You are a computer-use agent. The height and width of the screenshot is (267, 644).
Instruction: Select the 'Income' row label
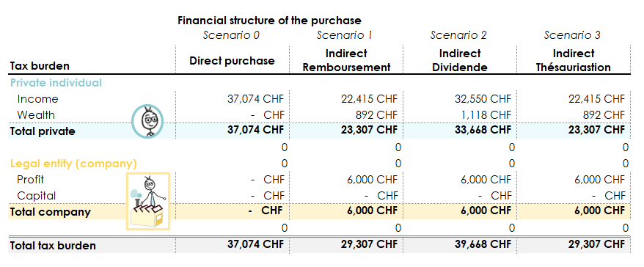pos(38,99)
